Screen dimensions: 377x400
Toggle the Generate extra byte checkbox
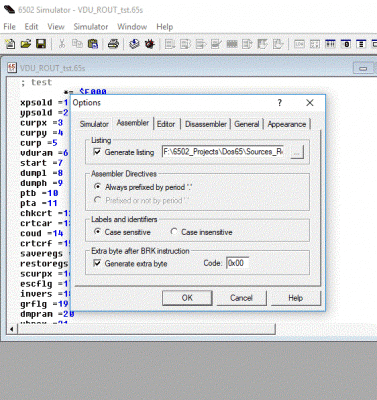click(97, 263)
